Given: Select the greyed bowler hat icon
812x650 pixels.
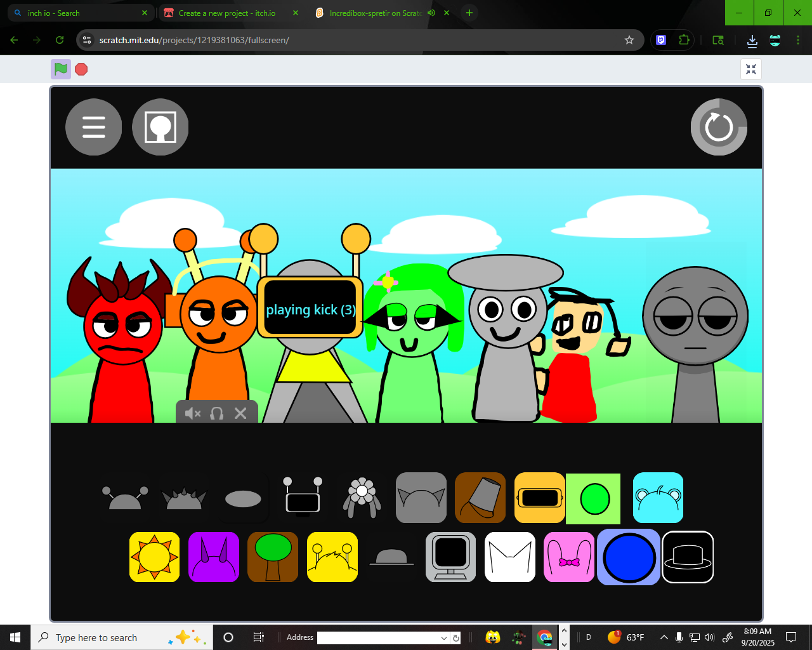Looking at the screenshot, I should point(391,557).
